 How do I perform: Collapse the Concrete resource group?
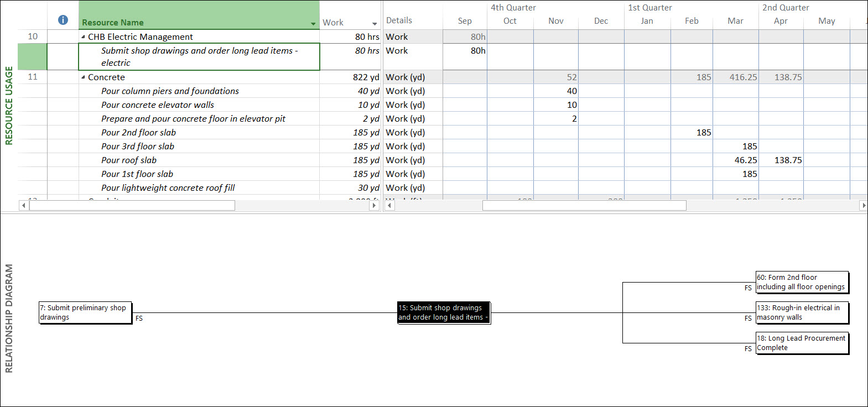pyautogui.click(x=83, y=77)
